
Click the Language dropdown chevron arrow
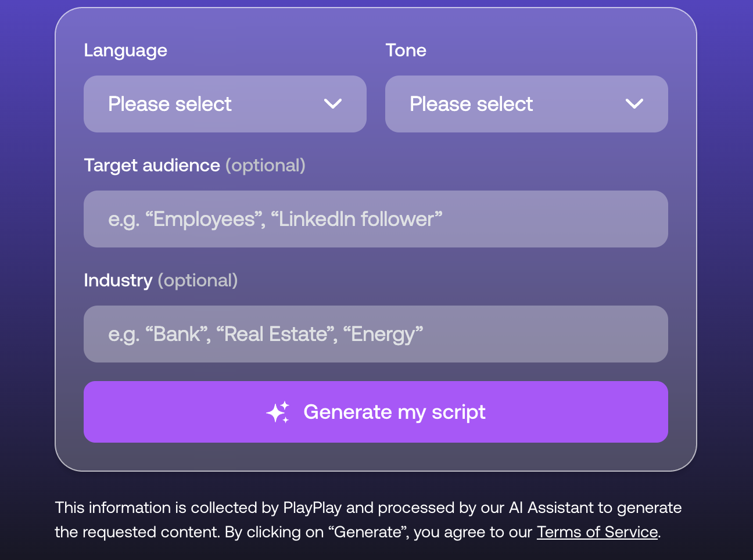pyautogui.click(x=333, y=104)
